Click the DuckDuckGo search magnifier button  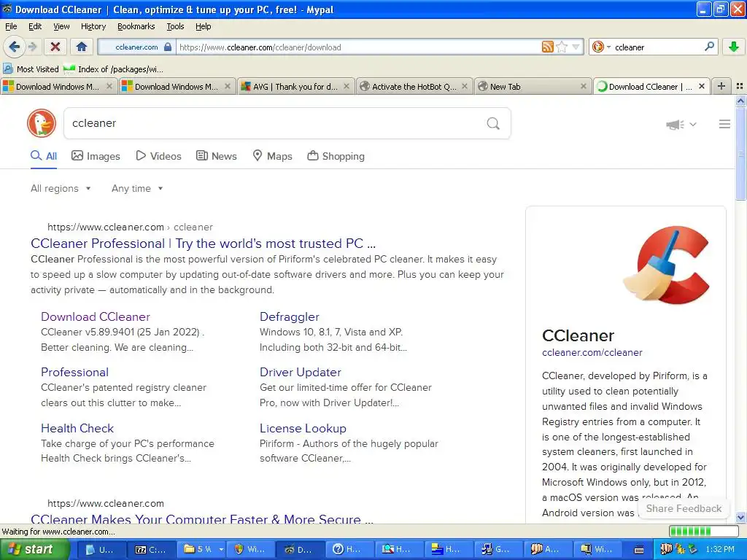click(493, 123)
